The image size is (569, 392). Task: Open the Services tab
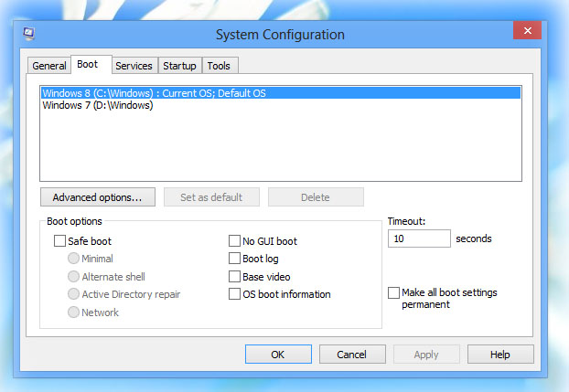pos(134,66)
